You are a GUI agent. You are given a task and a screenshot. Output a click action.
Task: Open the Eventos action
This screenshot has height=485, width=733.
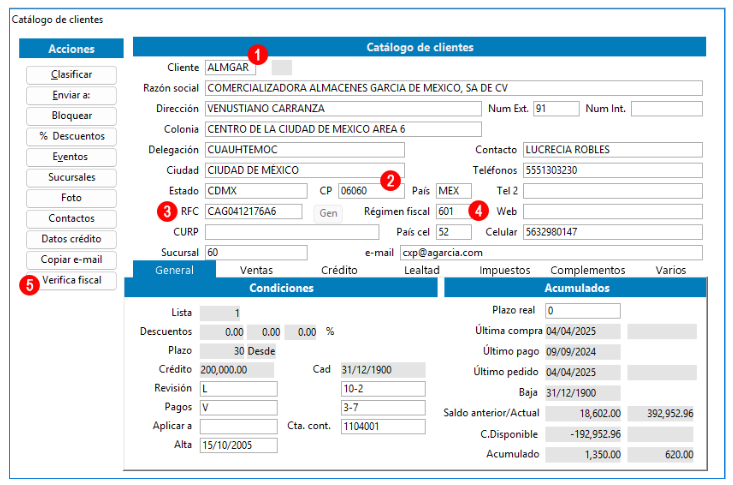click(71, 157)
